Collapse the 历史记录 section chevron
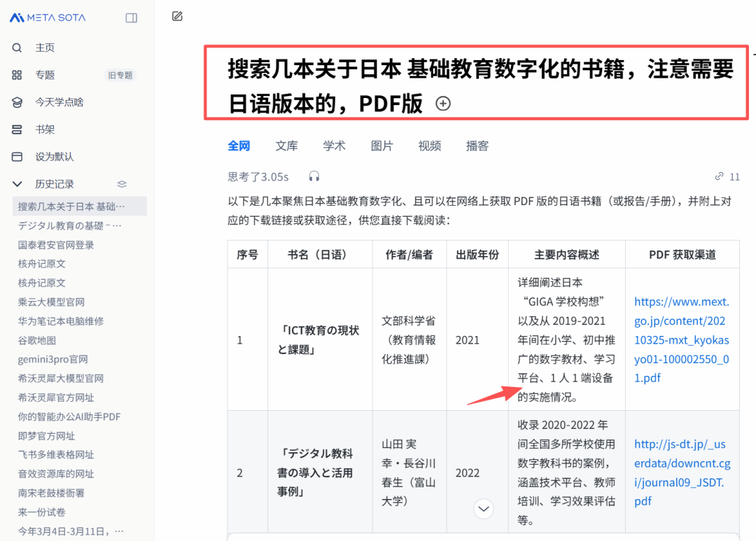The width and height of the screenshot is (756, 541). 16,183
